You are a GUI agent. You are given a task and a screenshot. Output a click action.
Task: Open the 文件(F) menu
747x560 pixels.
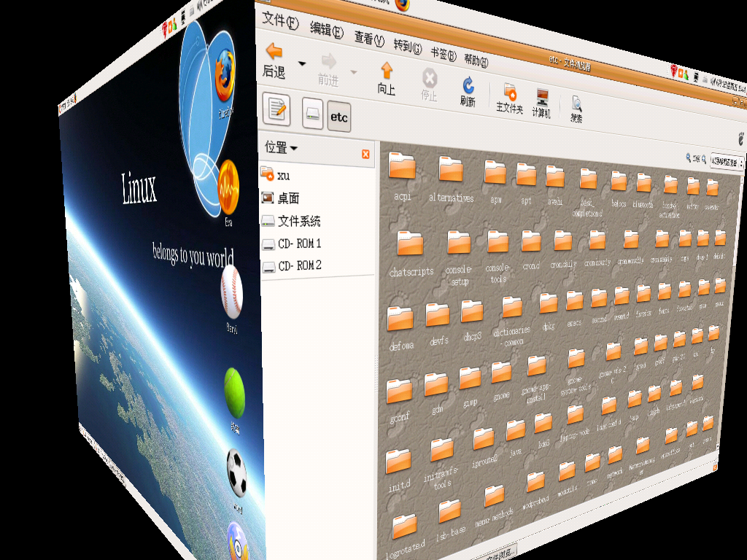click(280, 21)
